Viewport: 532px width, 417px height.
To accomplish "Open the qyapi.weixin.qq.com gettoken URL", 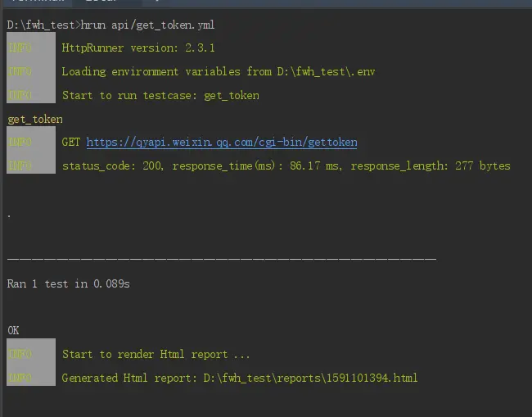I will point(222,142).
